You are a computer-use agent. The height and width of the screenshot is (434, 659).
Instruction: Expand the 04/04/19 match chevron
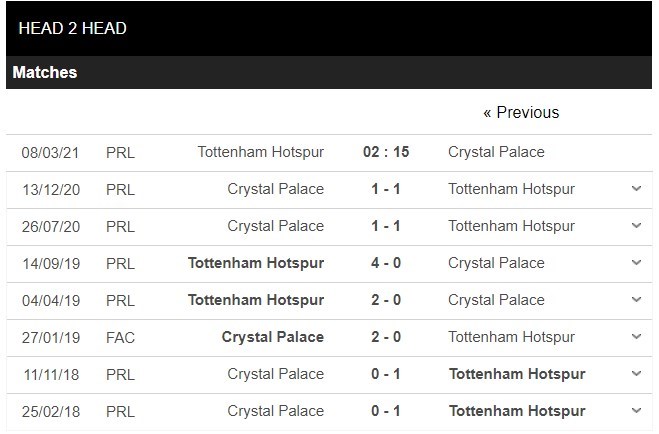pos(637,300)
